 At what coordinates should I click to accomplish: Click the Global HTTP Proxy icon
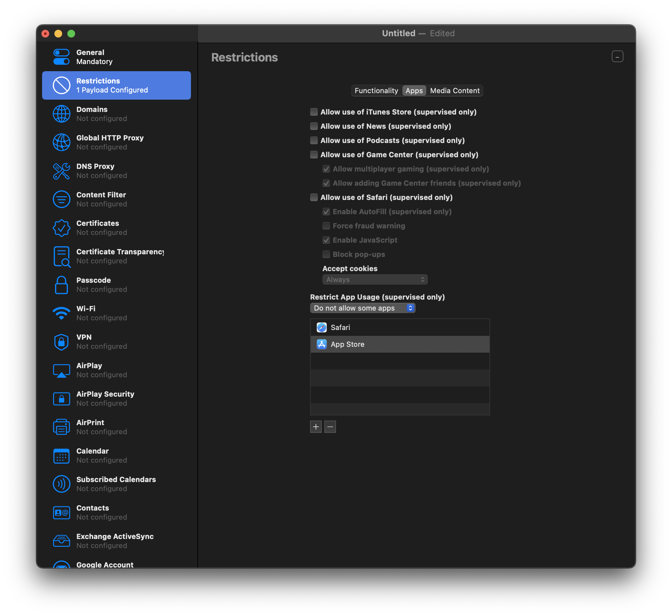62,142
